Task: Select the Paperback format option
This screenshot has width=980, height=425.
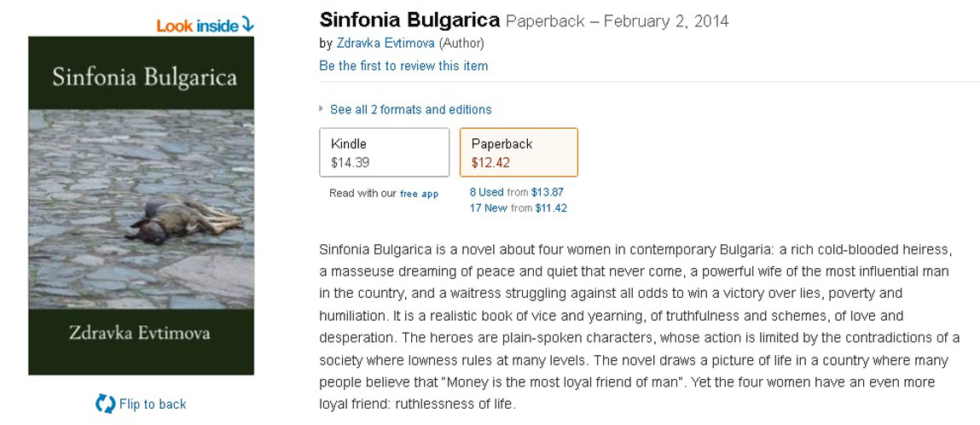Action: click(519, 152)
